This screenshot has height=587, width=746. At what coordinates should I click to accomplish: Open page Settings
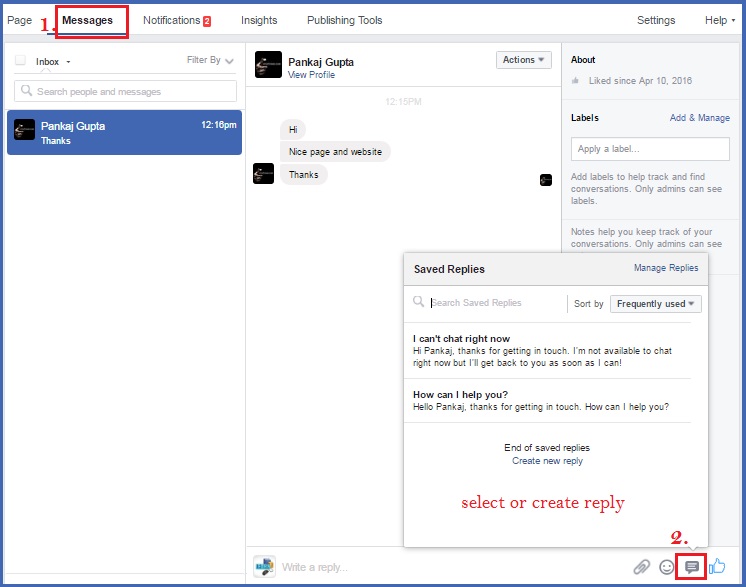[x=656, y=20]
